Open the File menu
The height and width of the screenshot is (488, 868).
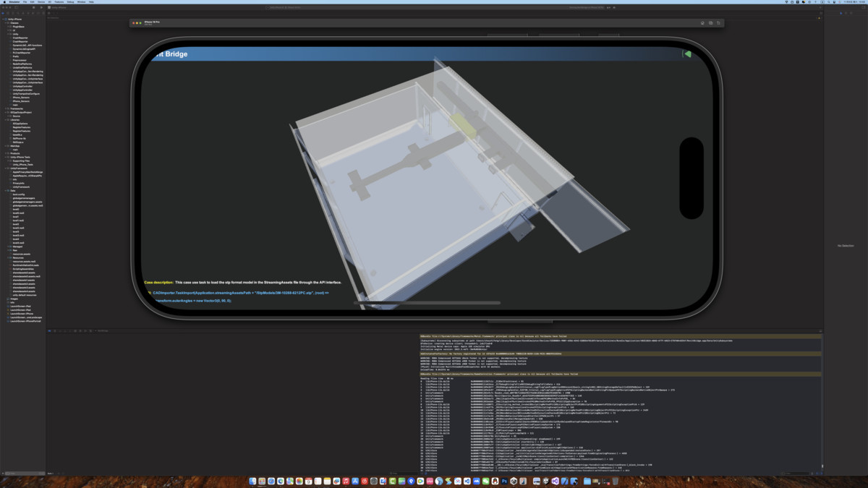(25, 2)
